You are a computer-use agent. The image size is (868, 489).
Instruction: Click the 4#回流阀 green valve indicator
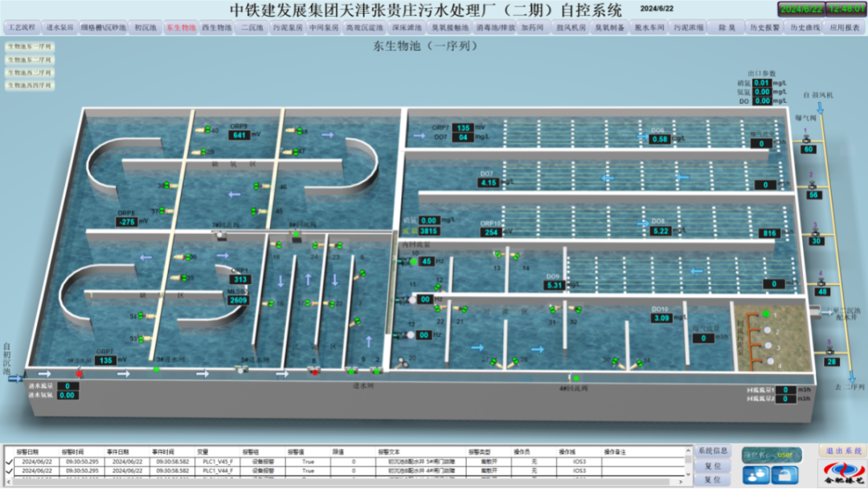coord(575,378)
